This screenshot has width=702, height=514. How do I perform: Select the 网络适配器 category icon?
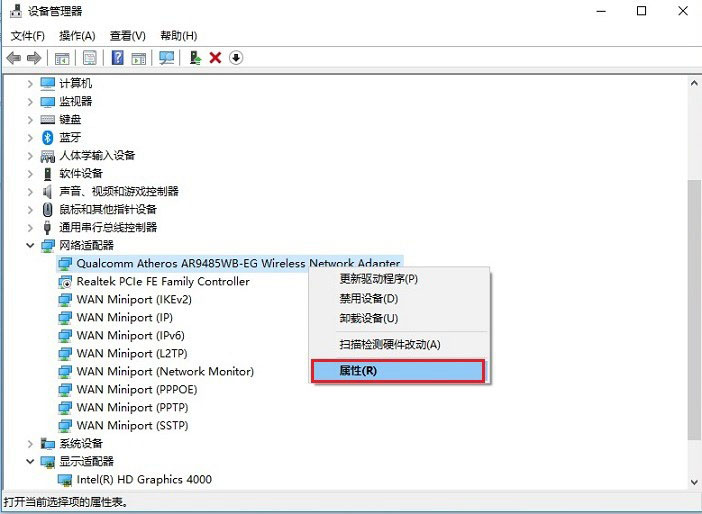[x=47, y=246]
